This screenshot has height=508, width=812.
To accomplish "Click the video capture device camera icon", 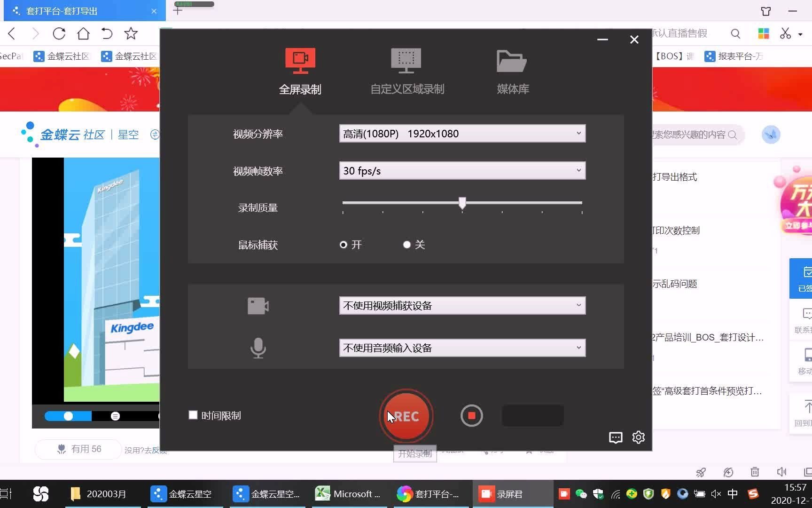I will coord(258,305).
